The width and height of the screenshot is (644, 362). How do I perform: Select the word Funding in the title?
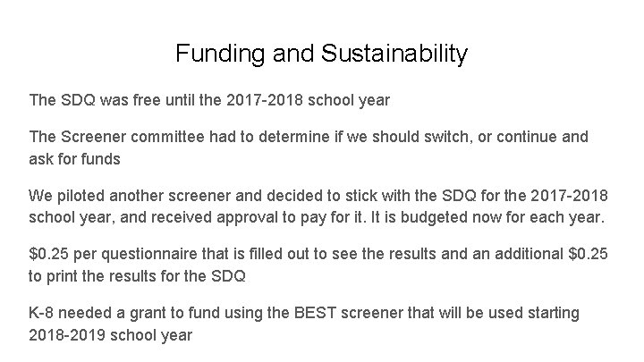(x=220, y=54)
